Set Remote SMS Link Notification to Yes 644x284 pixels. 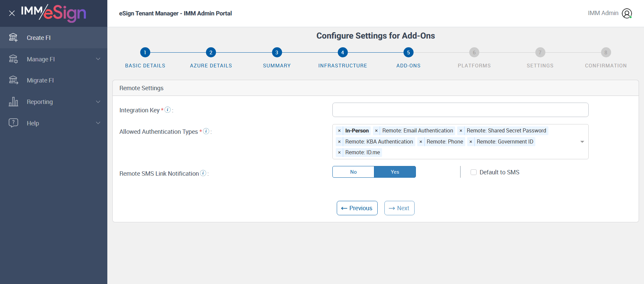pyautogui.click(x=395, y=172)
